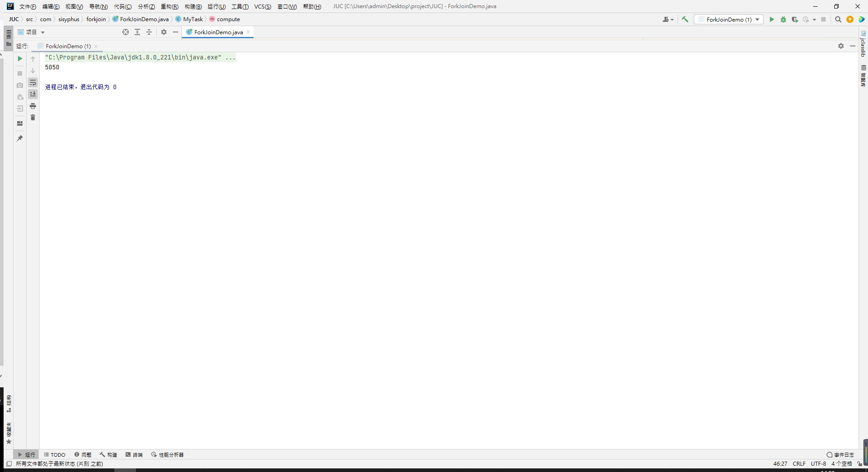This screenshot has height=472, width=868.
Task: Hide the project panel with the minus icon
Action: click(176, 32)
